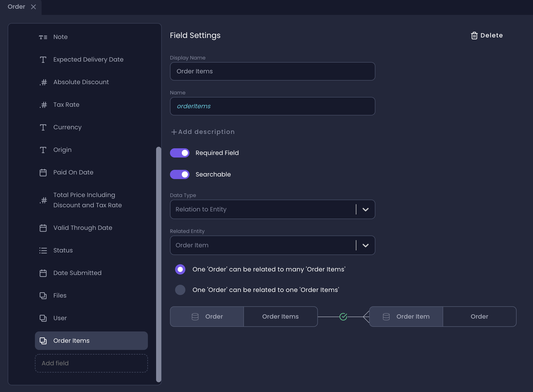
Task: Click the database icon in the Order block
Action: pos(195,317)
